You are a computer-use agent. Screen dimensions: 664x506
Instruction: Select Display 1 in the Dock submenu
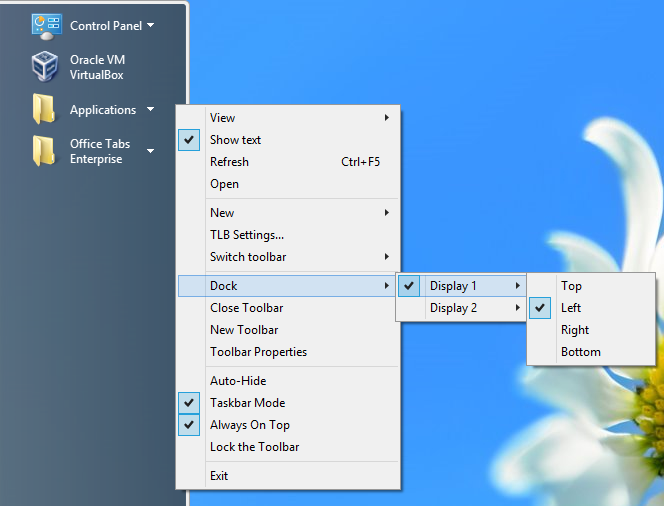[461, 286]
